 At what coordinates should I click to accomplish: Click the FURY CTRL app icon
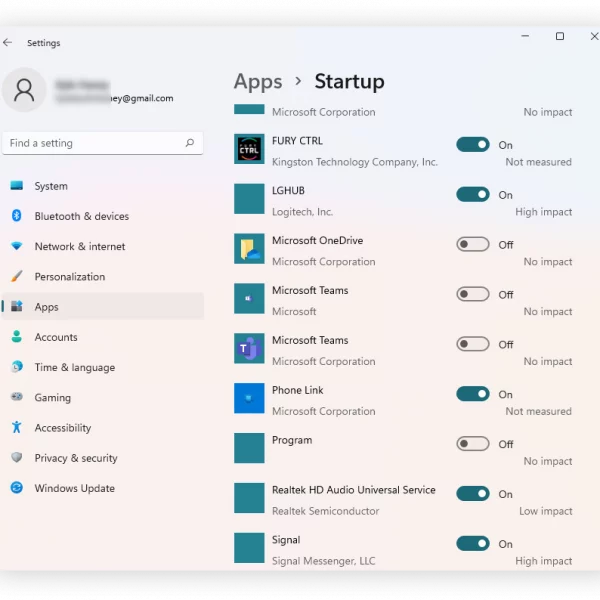[x=249, y=149]
